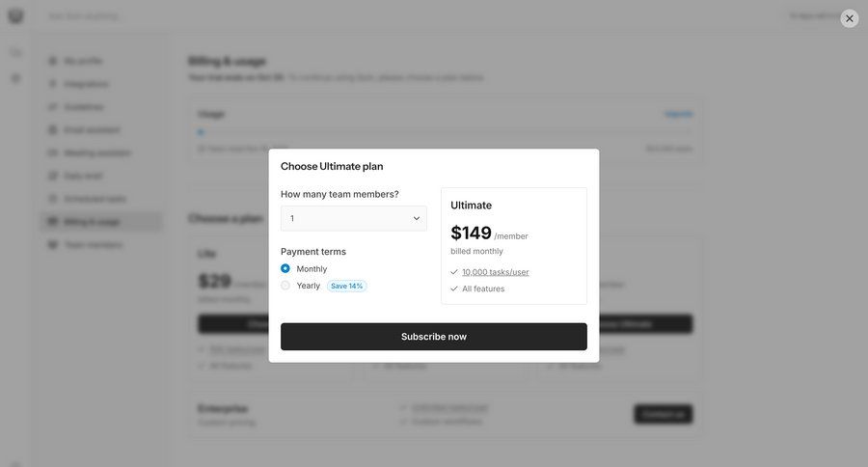868x467 pixels.
Task: Select the Monthly payment term
Action: point(285,268)
